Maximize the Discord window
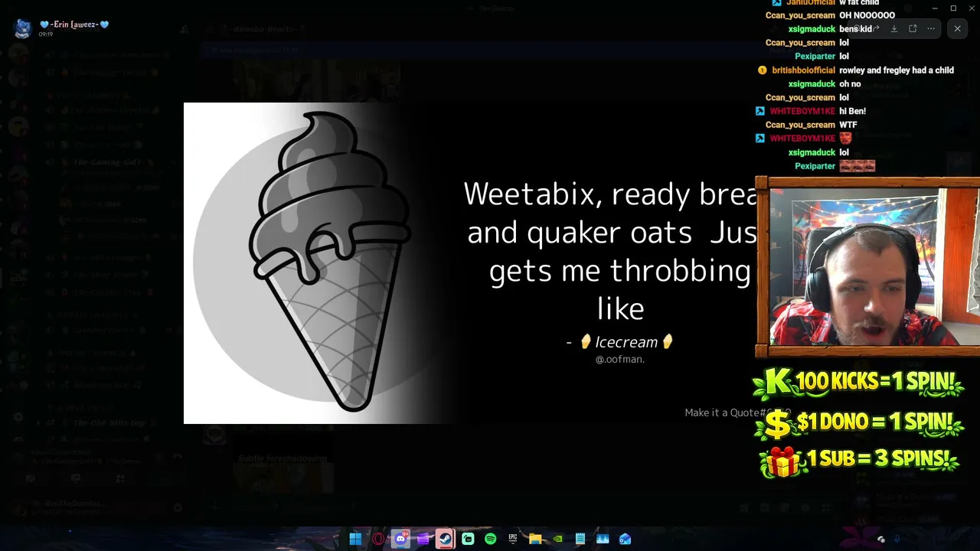This screenshot has width=980, height=551. point(953,8)
